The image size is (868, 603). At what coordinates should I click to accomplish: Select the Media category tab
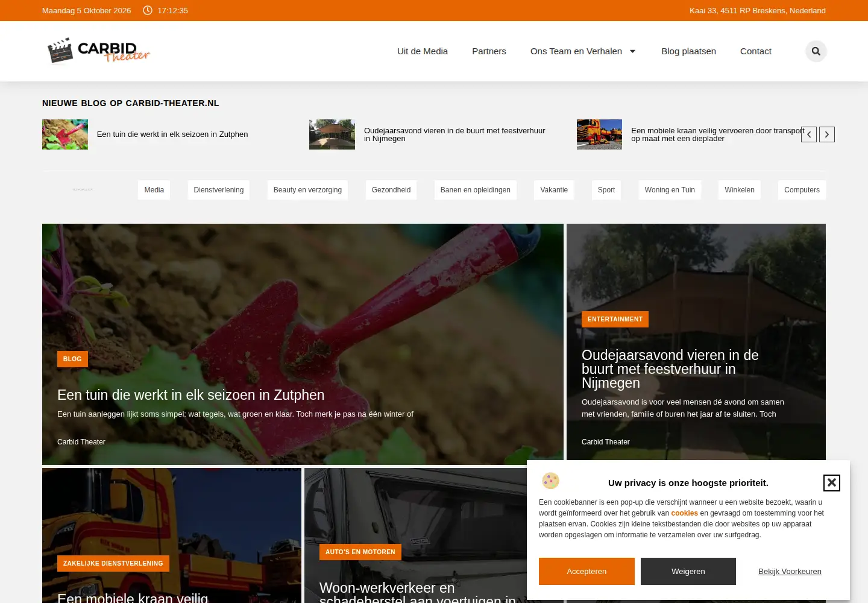point(154,190)
